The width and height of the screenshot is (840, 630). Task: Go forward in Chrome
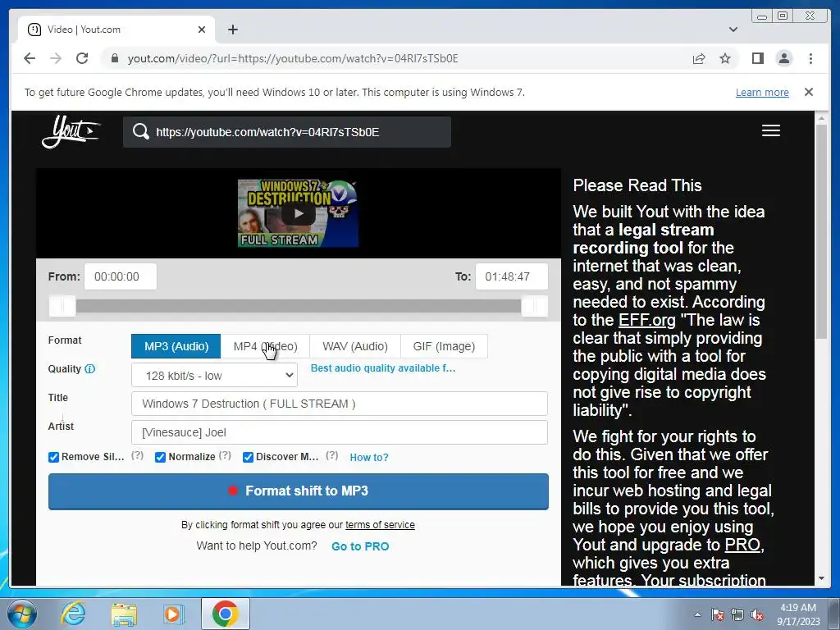(56, 58)
